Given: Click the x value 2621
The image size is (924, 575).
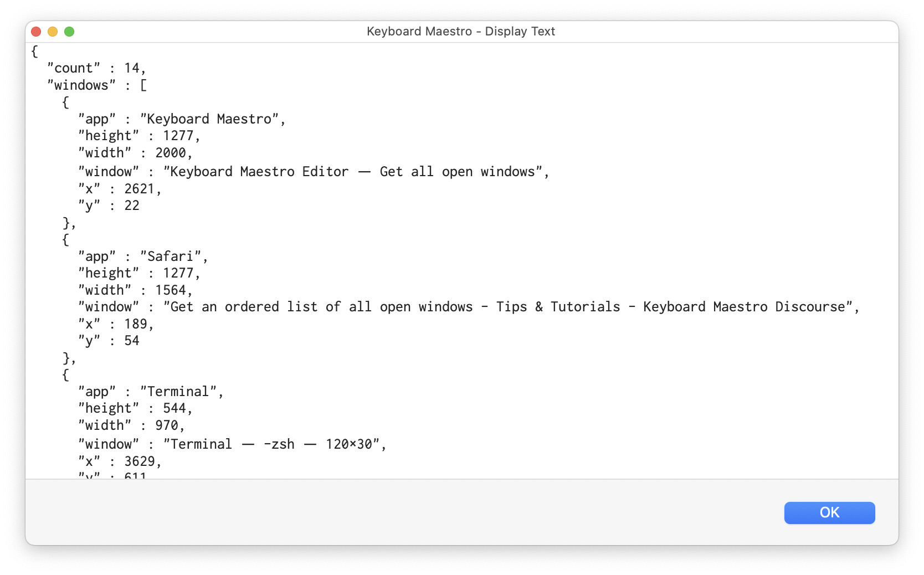Looking at the screenshot, I should click(139, 189).
